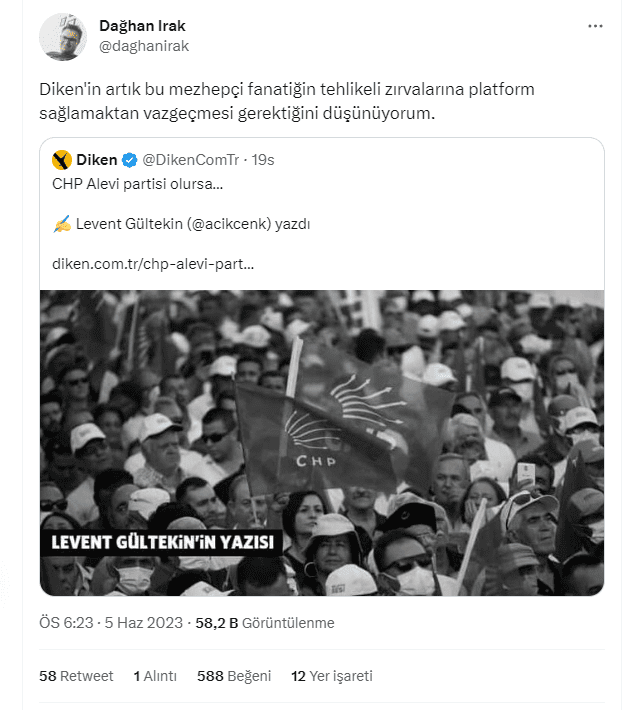The image size is (642, 710).
Task: Show the 1 Alıntı quotes list
Action: [x=155, y=676]
